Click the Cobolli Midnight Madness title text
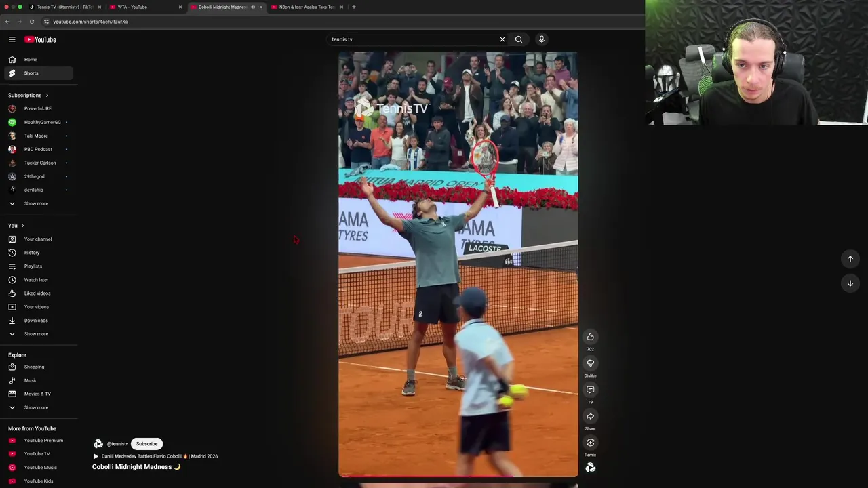 click(x=136, y=467)
